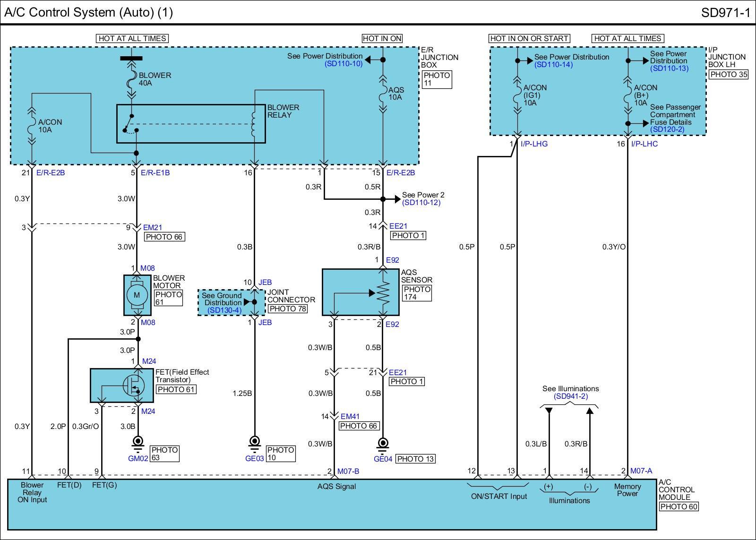Click the M07-A connector label

click(x=641, y=471)
